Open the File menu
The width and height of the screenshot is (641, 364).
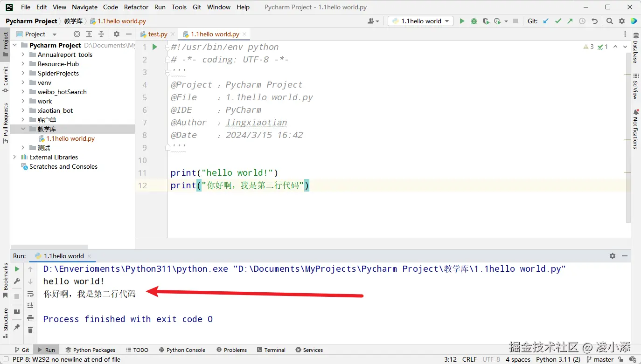[26, 7]
